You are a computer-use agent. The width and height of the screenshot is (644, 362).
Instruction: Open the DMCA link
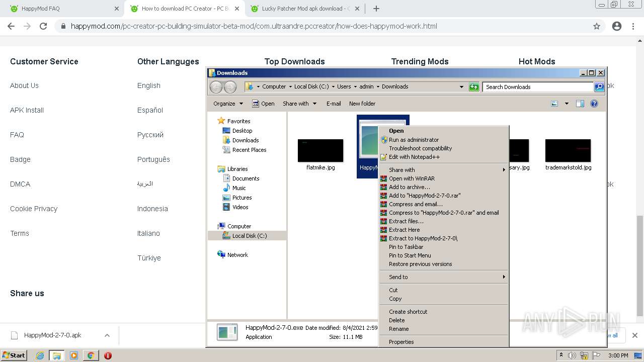tap(20, 184)
